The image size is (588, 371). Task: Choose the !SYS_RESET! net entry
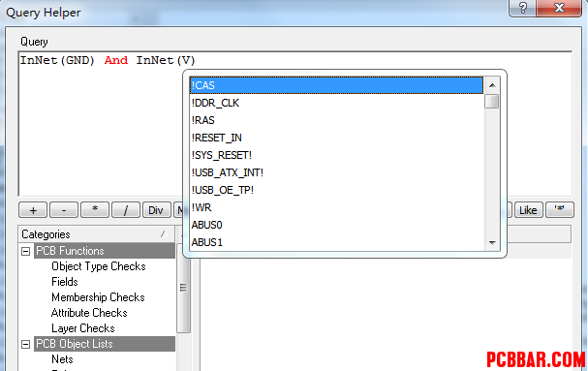[336, 155]
